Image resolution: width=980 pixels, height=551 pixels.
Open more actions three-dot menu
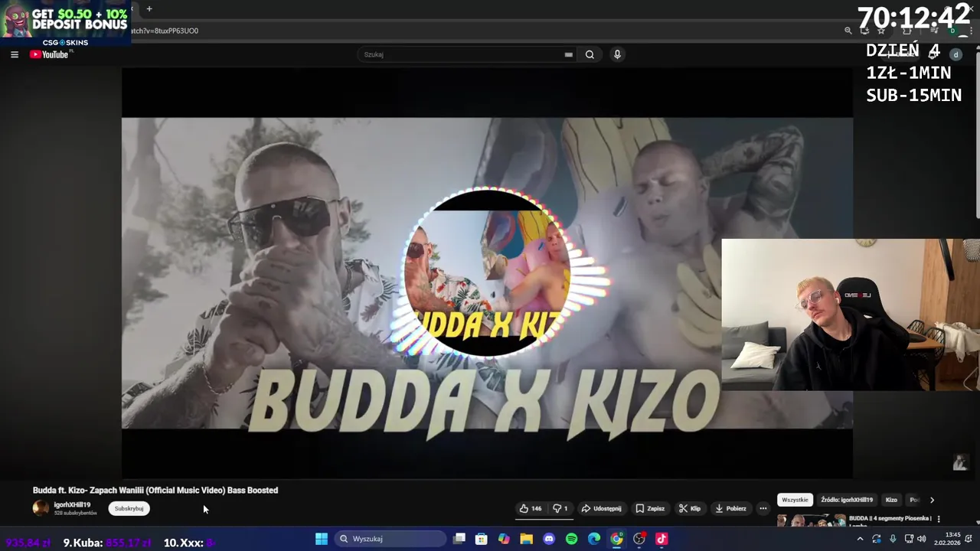coord(763,509)
